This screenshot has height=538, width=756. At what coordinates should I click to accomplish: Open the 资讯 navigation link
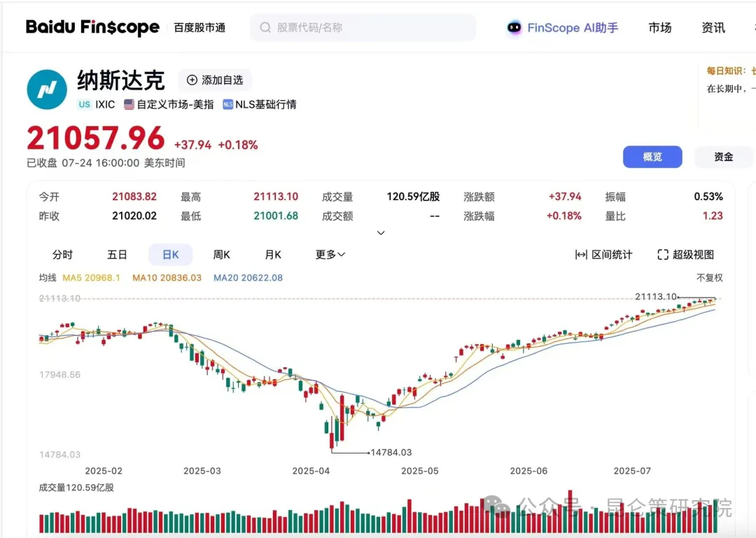(x=713, y=28)
